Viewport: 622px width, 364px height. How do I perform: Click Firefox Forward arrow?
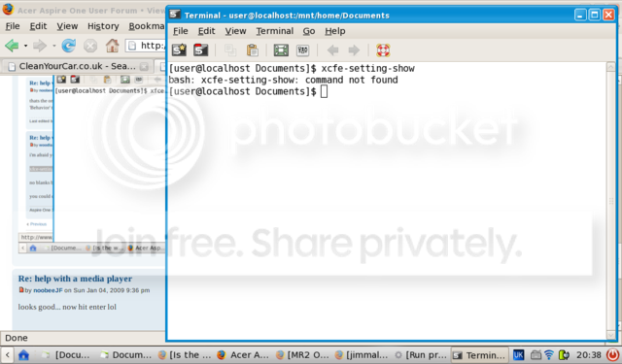point(39,46)
